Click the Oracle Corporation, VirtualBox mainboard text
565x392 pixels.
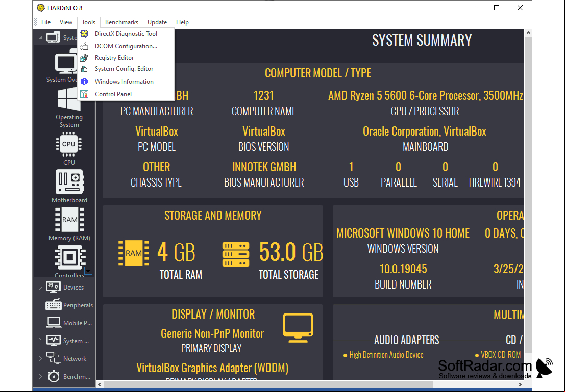click(425, 132)
